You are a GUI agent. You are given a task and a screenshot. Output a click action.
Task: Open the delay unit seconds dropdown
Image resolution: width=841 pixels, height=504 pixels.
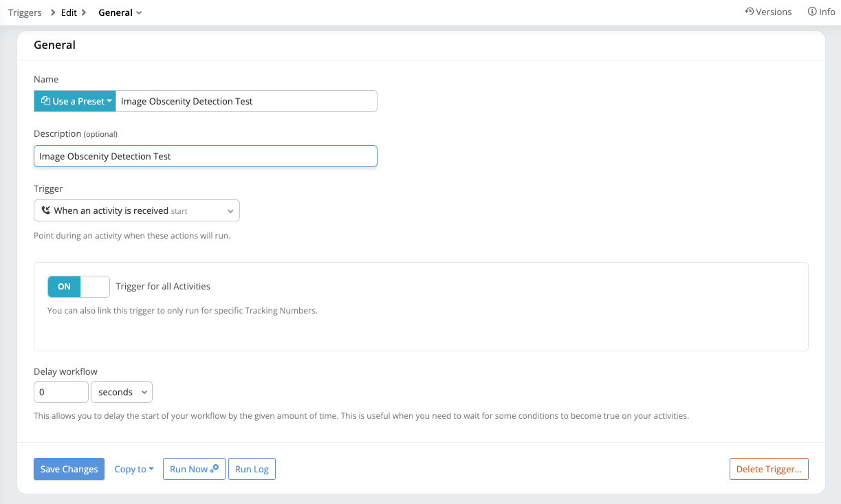[x=122, y=392]
